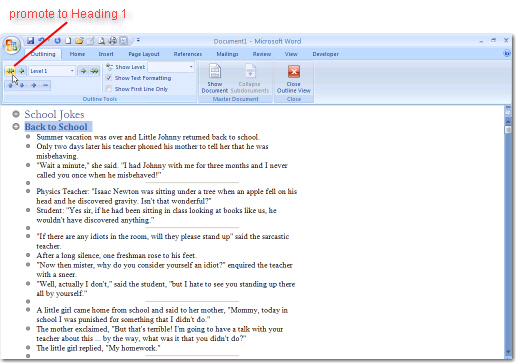
Task: Collapse selected outline item with minus button
Action: (45, 85)
